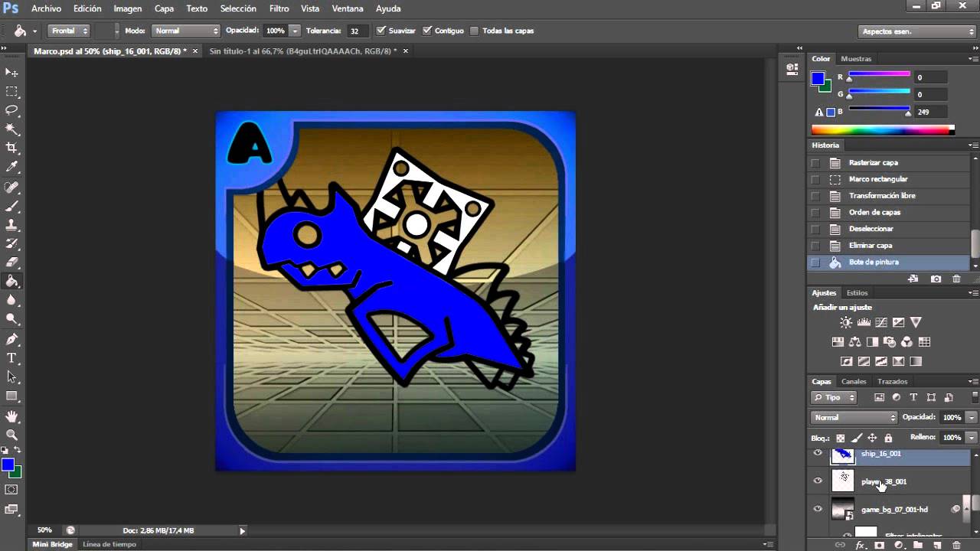Select the Zoom magnifier tool
Image resolution: width=980 pixels, height=551 pixels.
pyautogui.click(x=11, y=435)
